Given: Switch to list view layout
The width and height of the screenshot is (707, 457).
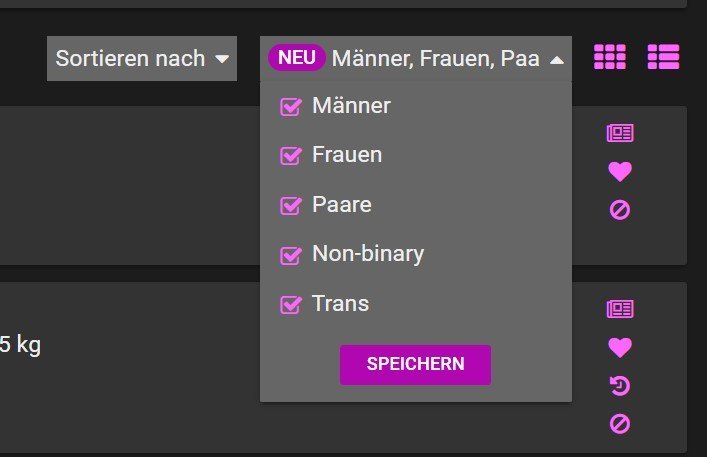Looking at the screenshot, I should pyautogui.click(x=663, y=57).
